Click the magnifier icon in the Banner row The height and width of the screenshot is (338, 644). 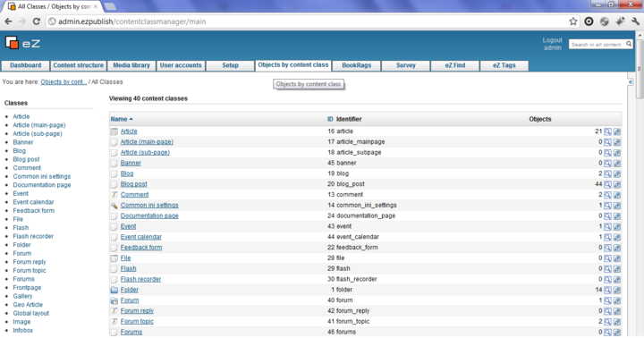(x=607, y=163)
